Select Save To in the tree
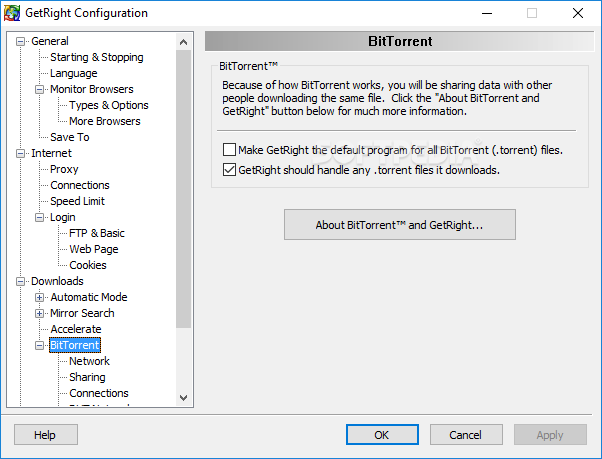Screen dimensions: 602x459 coord(69,137)
